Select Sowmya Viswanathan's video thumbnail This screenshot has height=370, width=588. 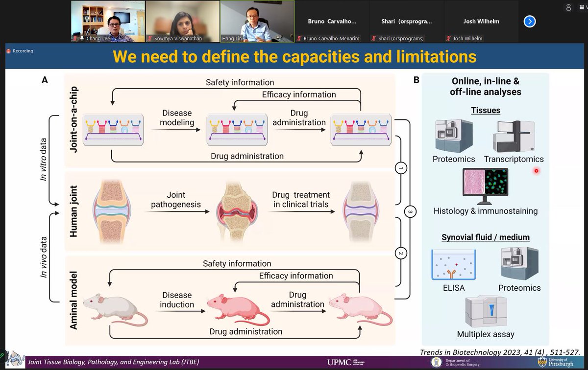[182, 21]
